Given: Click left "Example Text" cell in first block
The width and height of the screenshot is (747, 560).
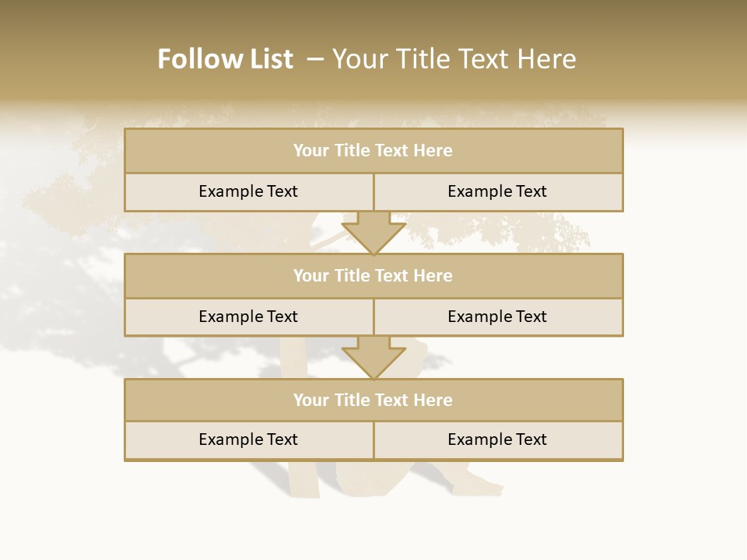Looking at the screenshot, I should (x=248, y=191).
